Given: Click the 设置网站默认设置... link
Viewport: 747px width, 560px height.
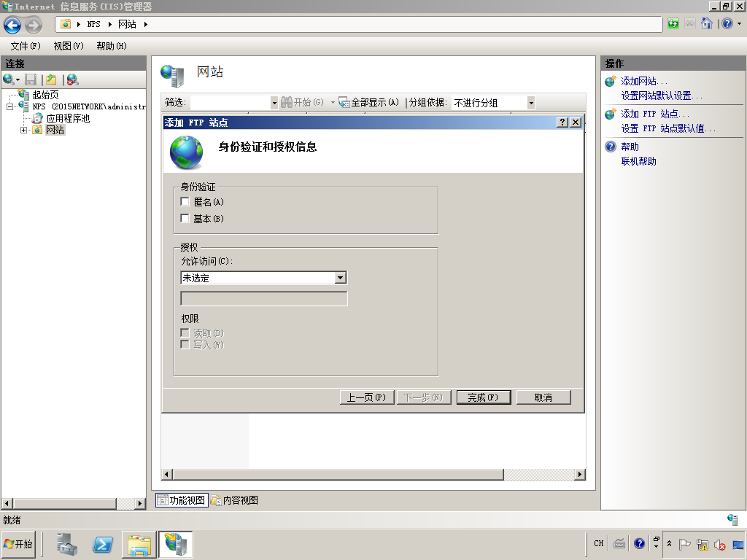Looking at the screenshot, I should pyautogui.click(x=662, y=96).
